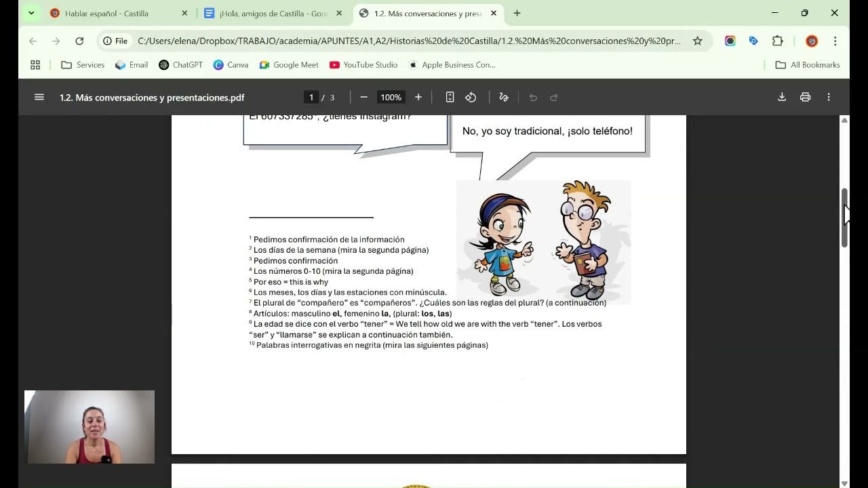The height and width of the screenshot is (488, 868).
Task: Rotate the PDF counterclockwise
Action: [471, 98]
